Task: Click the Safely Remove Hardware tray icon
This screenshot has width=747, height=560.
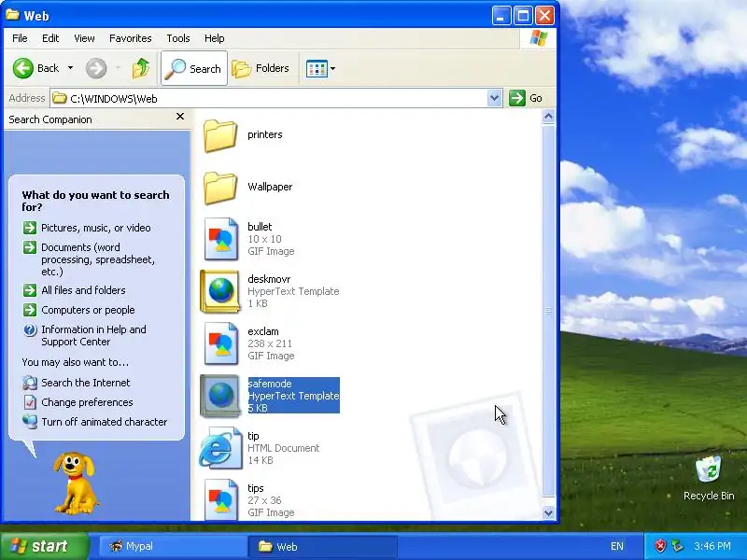Action: pyautogui.click(x=677, y=546)
